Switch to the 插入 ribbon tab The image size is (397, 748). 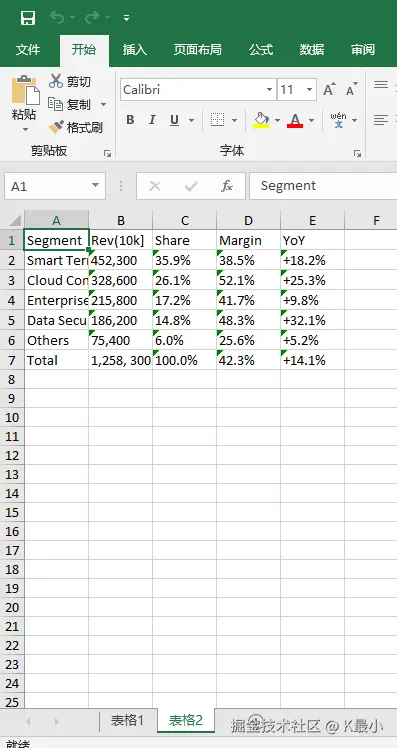[135, 50]
